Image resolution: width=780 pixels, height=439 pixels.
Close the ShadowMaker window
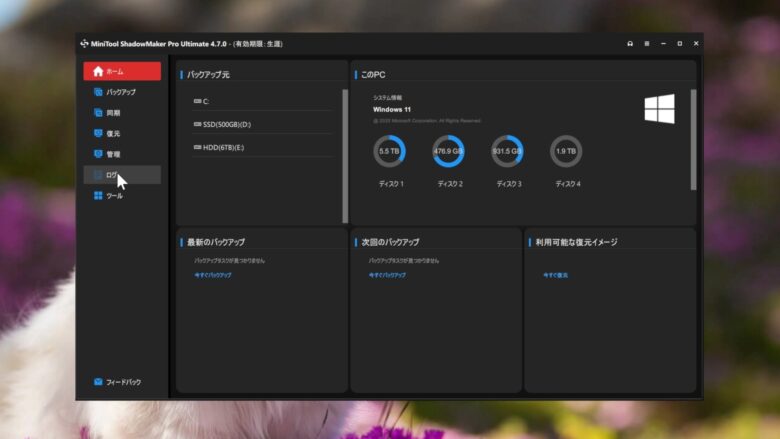tap(696, 44)
